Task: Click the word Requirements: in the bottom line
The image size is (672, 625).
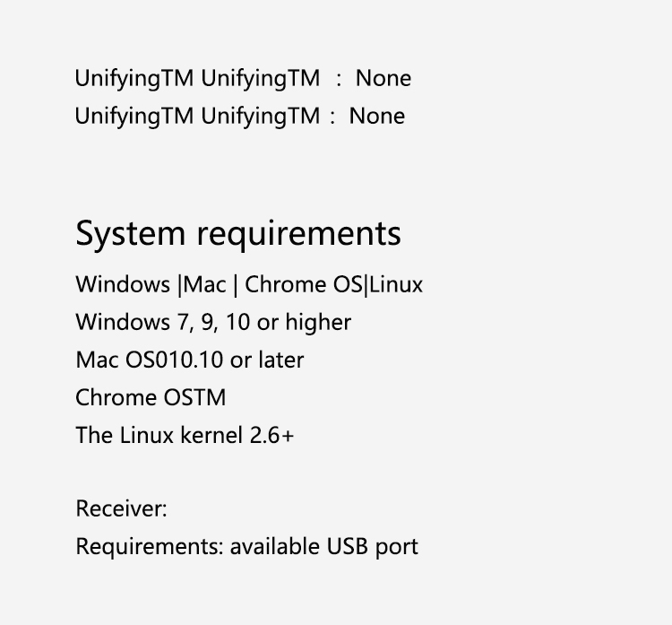Action: click(x=150, y=547)
